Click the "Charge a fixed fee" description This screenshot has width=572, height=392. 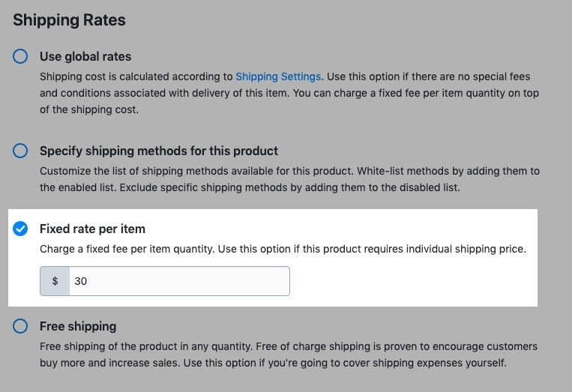[x=283, y=249]
